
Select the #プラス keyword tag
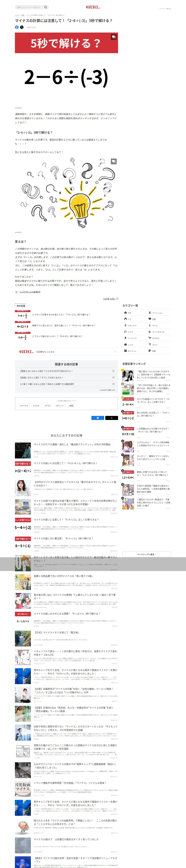[x=48, y=406]
